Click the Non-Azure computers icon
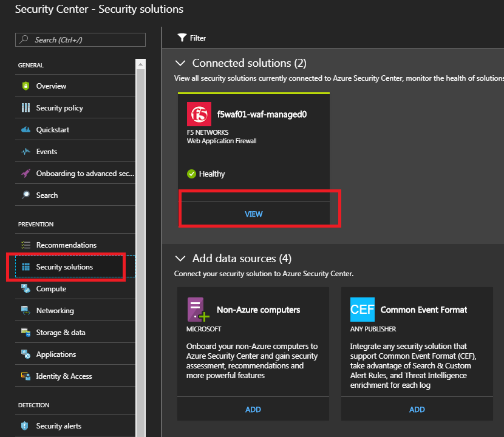 [x=198, y=310]
